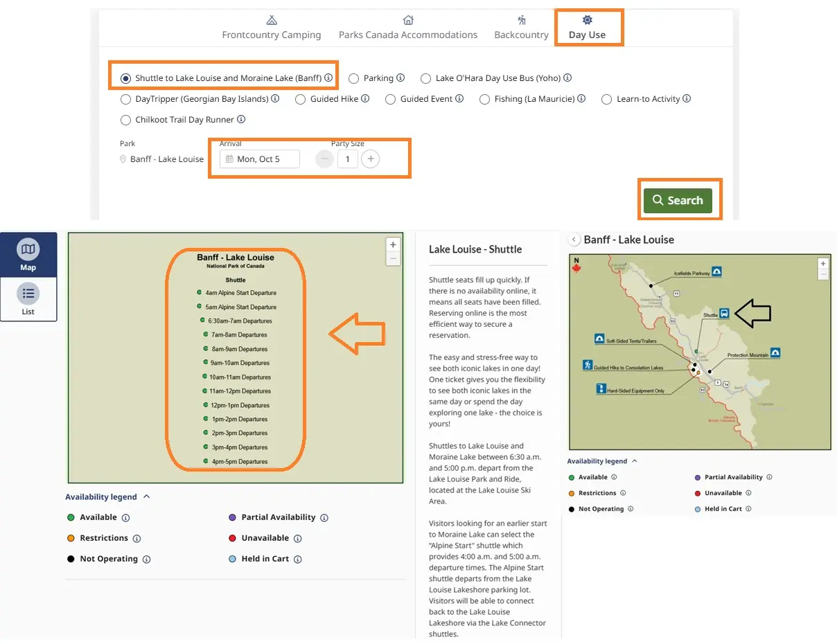This screenshot has height=644, width=837.
Task: Increase party size with plus button
Action: click(371, 159)
